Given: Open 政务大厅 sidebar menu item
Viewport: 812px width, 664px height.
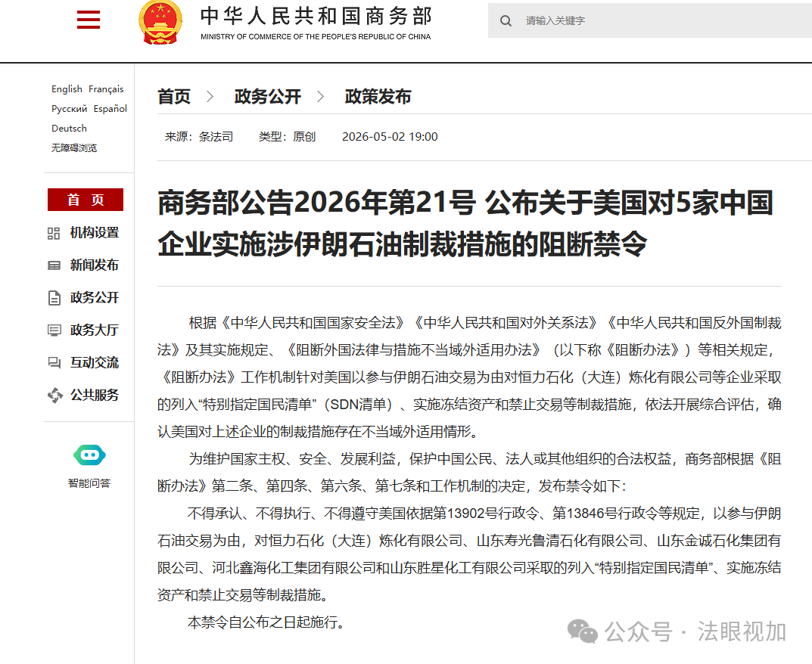Looking at the screenshot, I should (95, 330).
